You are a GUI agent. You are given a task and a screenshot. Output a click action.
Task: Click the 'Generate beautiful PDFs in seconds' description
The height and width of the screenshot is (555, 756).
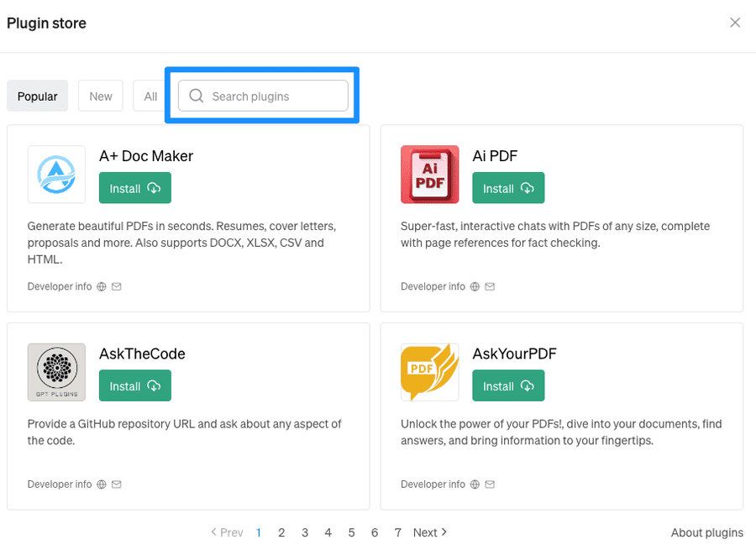[181, 243]
